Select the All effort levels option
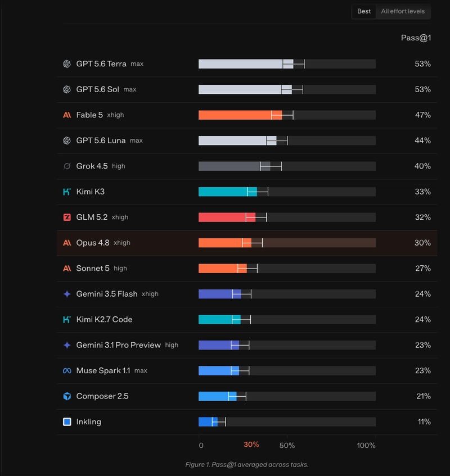The width and height of the screenshot is (450, 476). 403,11
